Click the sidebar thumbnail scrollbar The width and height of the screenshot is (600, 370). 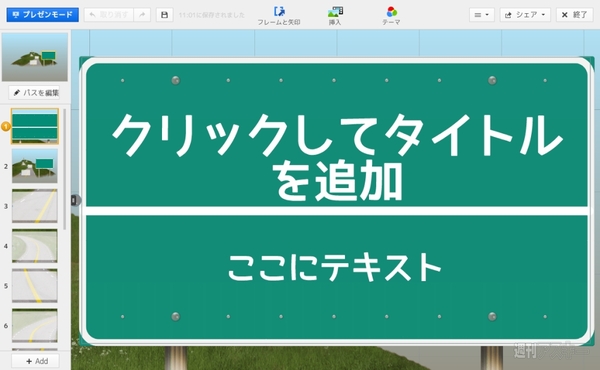[65, 170]
